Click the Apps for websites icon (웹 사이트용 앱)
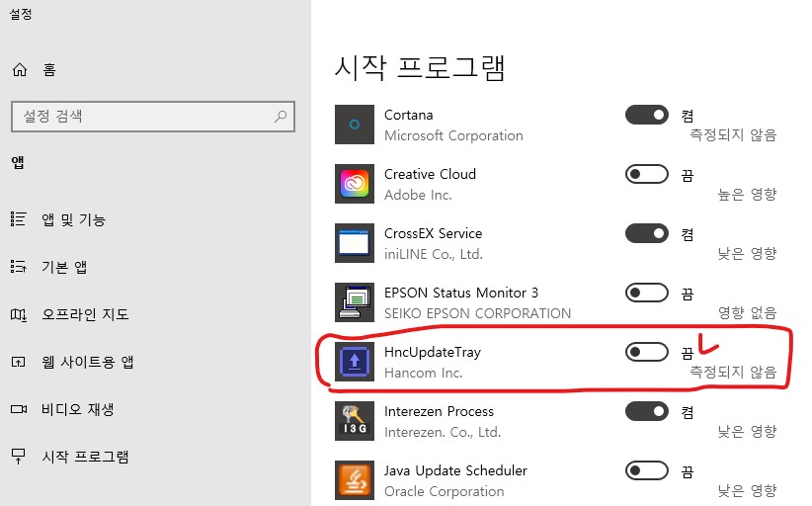This screenshot has width=812, height=506. tap(19, 362)
